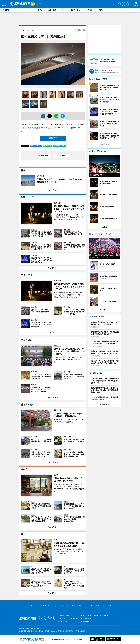Viewport: 140px width, 644px height.
Task: Go to next slide with right arrow
Action: tap(82, 64)
